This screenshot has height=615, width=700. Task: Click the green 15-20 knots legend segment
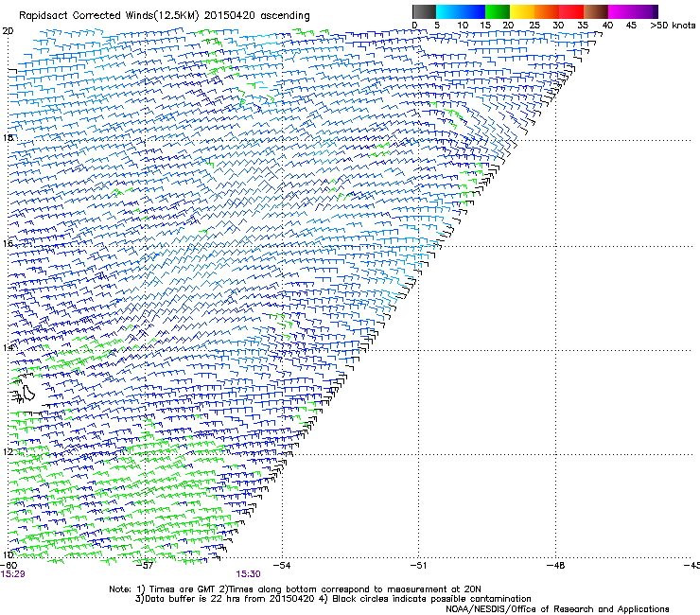(x=498, y=11)
